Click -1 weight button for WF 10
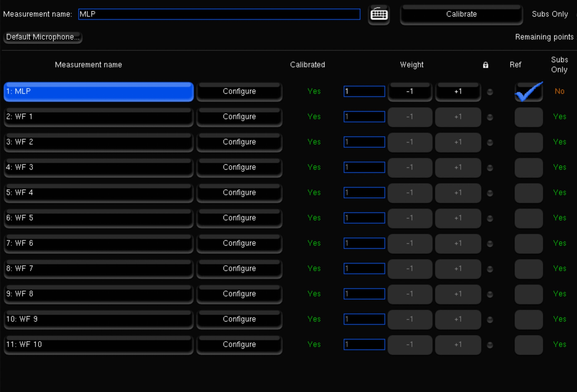Image resolution: width=577 pixels, height=392 pixels. (x=410, y=345)
